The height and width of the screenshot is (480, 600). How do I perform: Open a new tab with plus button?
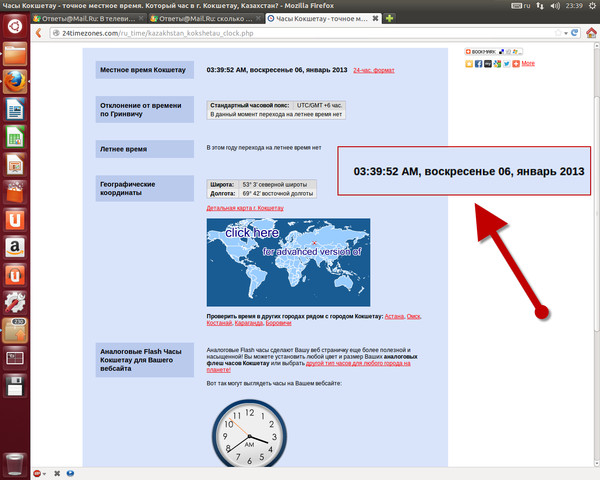pyautogui.click(x=390, y=19)
